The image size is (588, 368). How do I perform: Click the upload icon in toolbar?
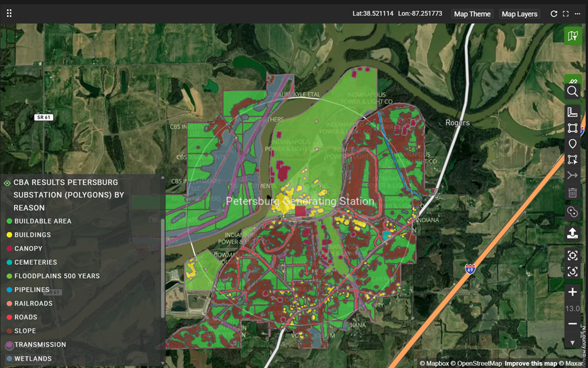click(x=572, y=233)
